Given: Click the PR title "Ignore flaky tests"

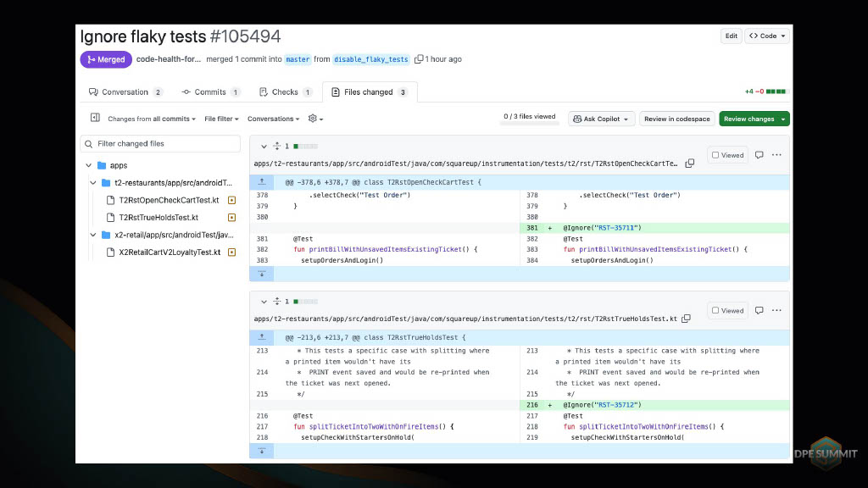Looking at the screenshot, I should (143, 36).
